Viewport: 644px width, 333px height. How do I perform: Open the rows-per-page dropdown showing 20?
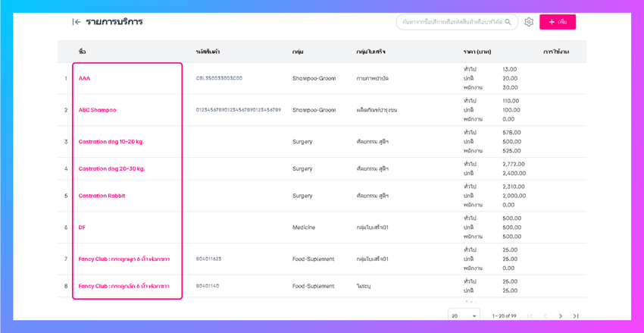click(x=464, y=316)
